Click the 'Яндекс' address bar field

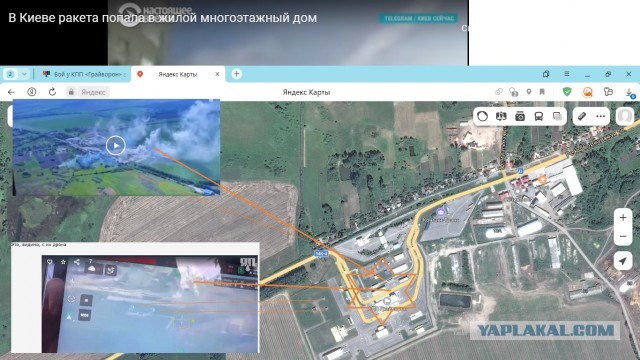pyautogui.click(x=93, y=92)
